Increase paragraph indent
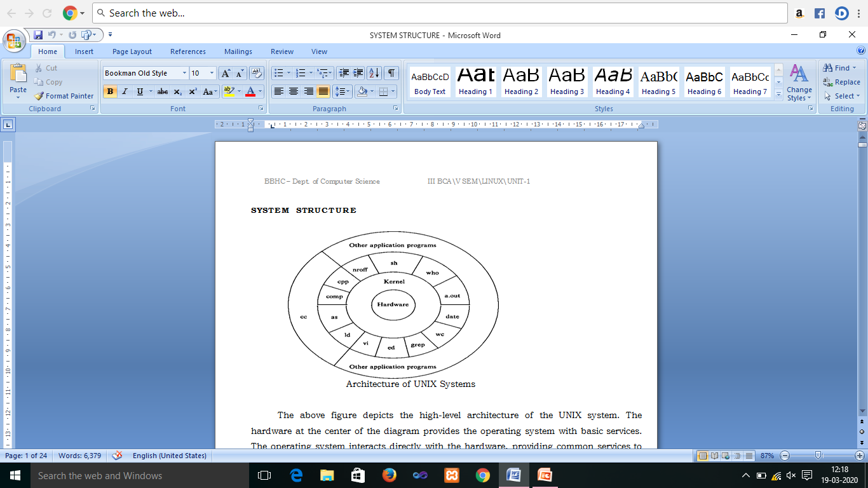 [358, 73]
